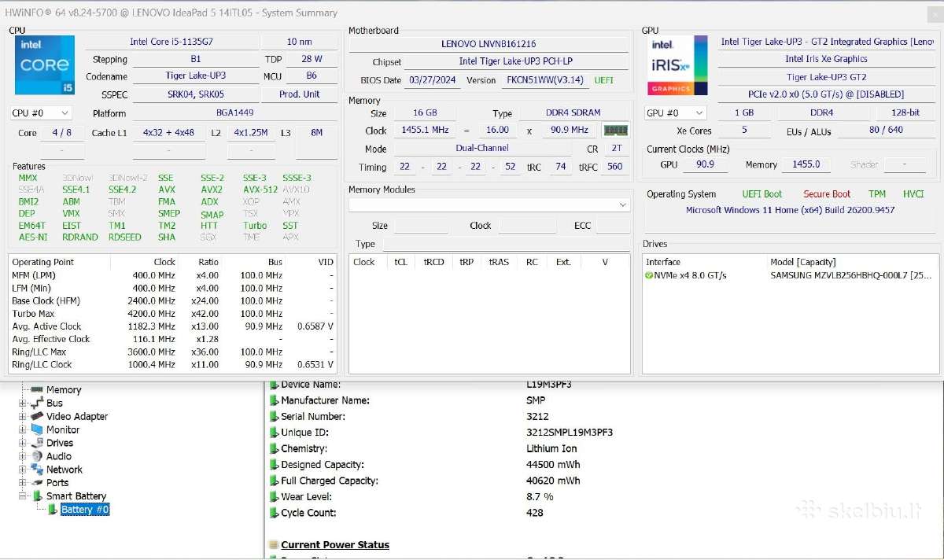Click the Base Clock (HFM) row

(172, 300)
